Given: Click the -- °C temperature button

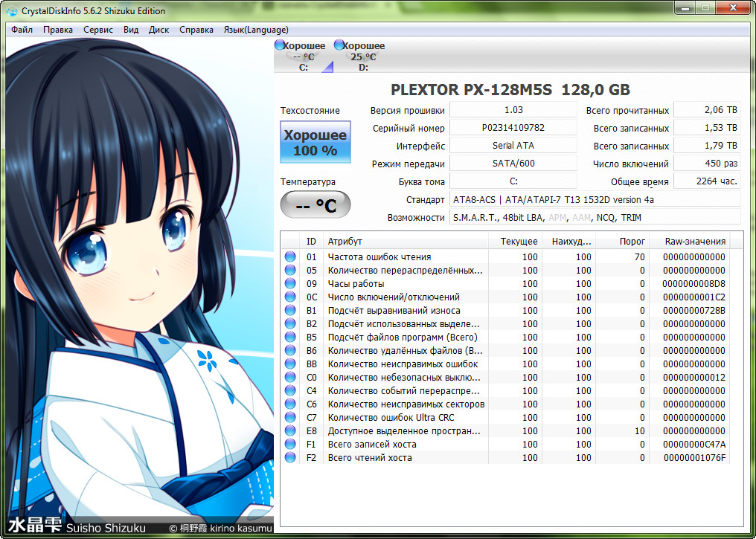Looking at the screenshot, I should [x=315, y=204].
